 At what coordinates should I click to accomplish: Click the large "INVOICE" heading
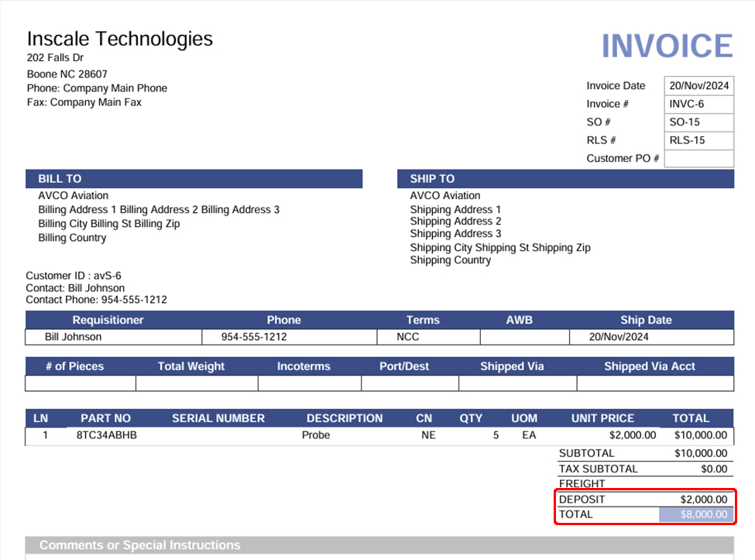click(667, 46)
